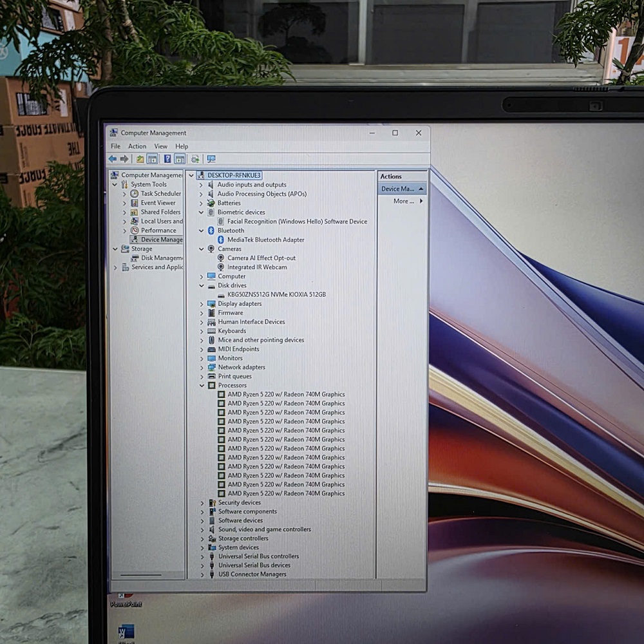The width and height of the screenshot is (644, 644).
Task: Click the Forward arrow toolbar icon
Action: [124, 159]
